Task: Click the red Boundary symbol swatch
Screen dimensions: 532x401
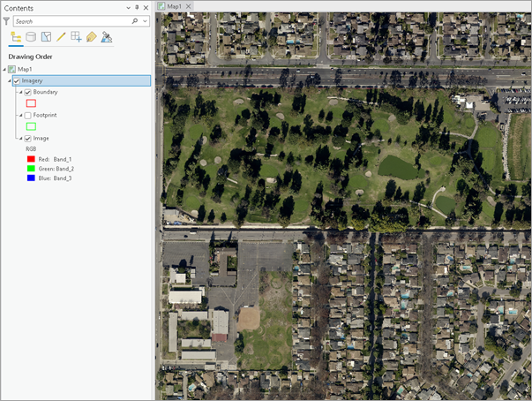Action: 31,104
